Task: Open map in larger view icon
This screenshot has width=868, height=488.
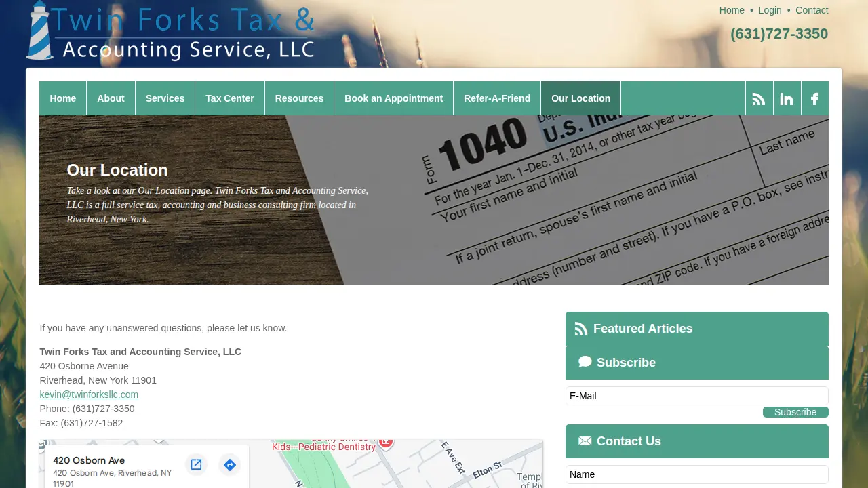Action: (x=196, y=464)
